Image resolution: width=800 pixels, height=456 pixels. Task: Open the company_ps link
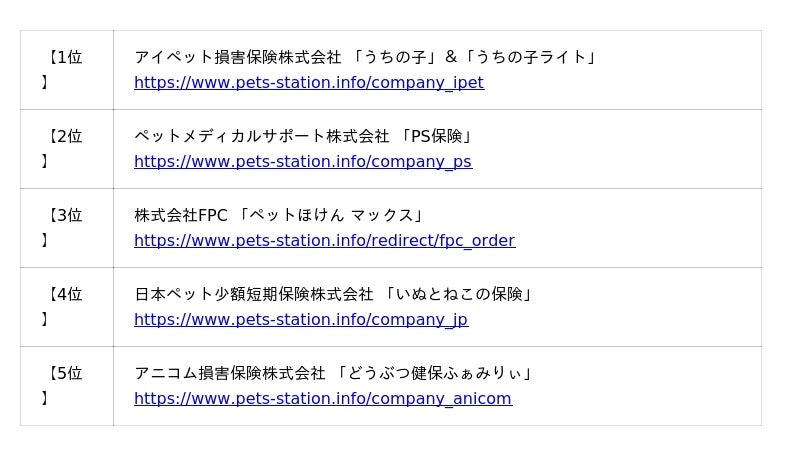click(x=302, y=162)
